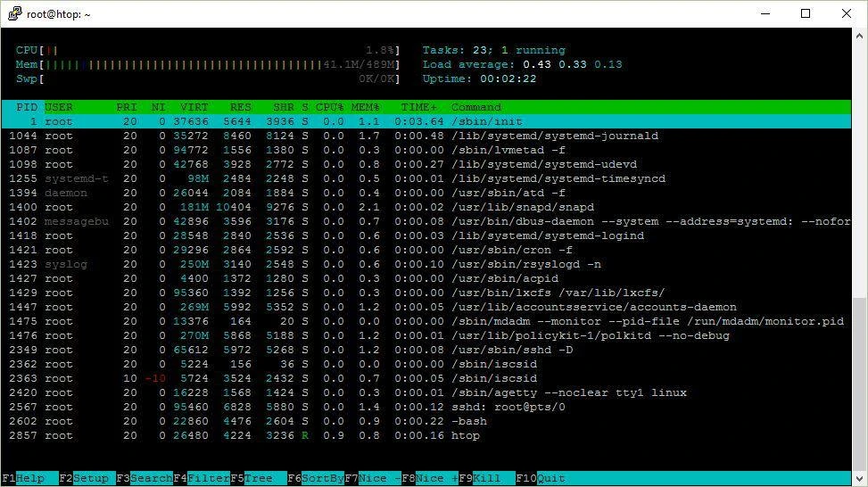868x487 pixels.
Task: Click the TIME+ column header
Action: [x=419, y=107]
